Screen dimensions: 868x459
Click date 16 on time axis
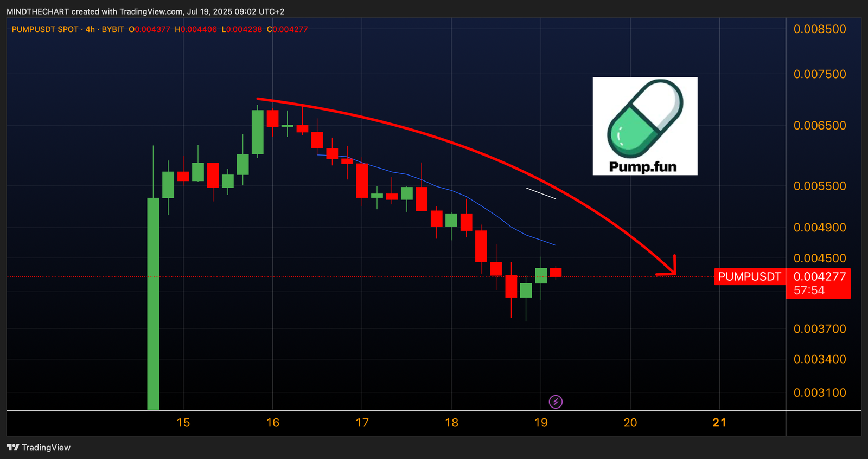273,423
